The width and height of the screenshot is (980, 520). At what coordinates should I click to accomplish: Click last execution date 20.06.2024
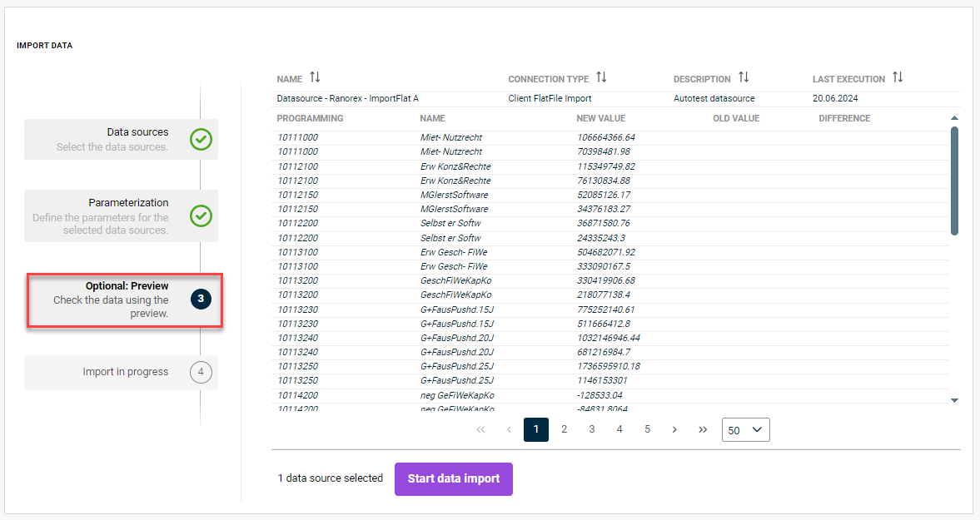(x=835, y=99)
